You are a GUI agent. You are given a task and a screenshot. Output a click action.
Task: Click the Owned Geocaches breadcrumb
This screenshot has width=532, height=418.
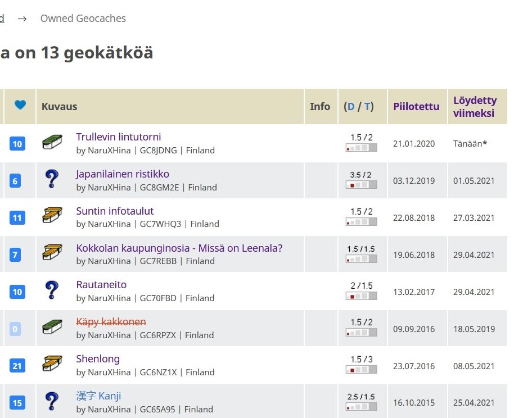pyautogui.click(x=83, y=19)
